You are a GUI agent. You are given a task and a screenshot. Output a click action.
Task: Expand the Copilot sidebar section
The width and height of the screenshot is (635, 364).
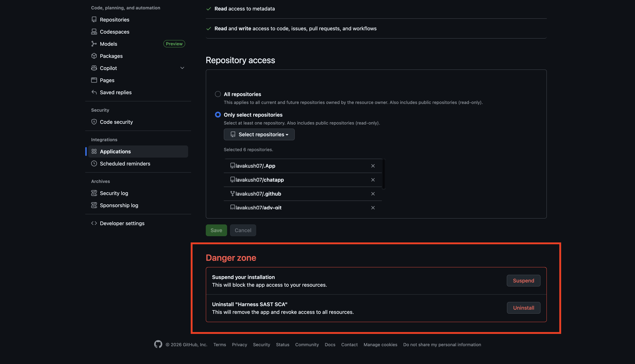[182, 68]
